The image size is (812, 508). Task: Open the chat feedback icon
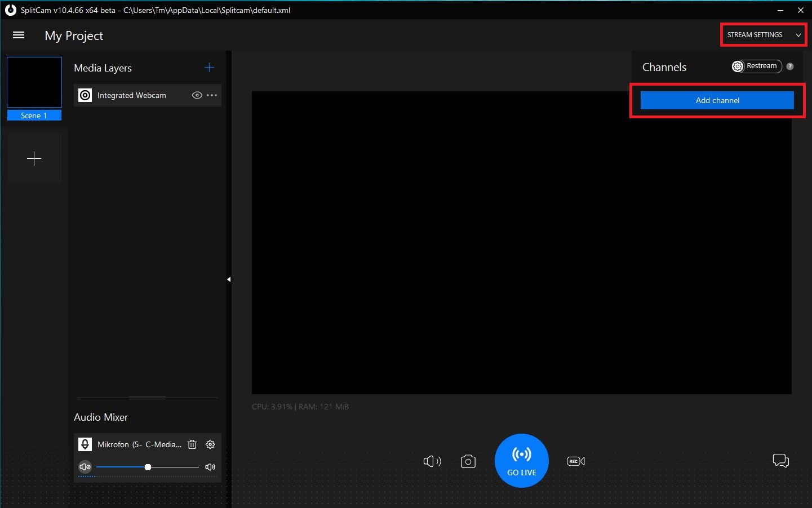point(781,461)
